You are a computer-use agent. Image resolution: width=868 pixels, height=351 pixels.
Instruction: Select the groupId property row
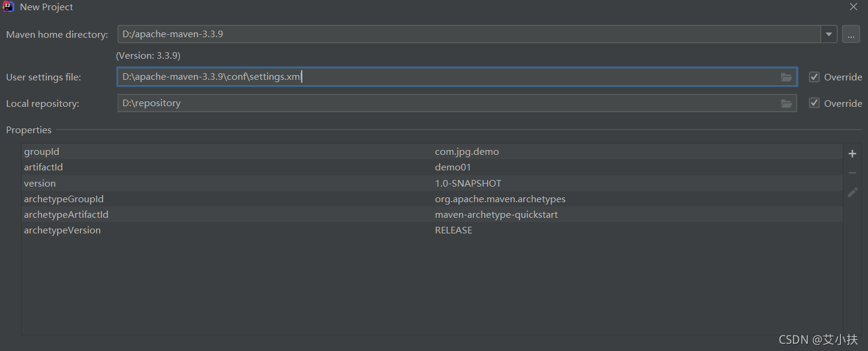coord(432,152)
